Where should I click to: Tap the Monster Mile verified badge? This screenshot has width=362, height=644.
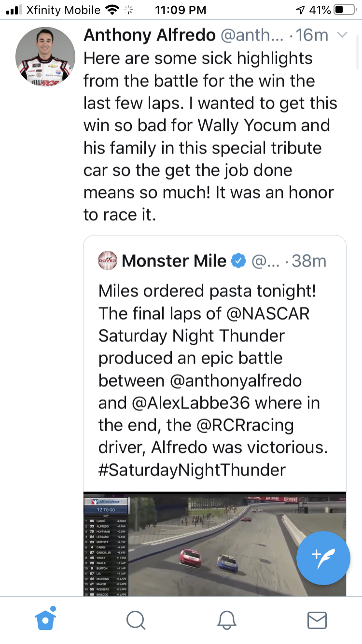point(238,261)
